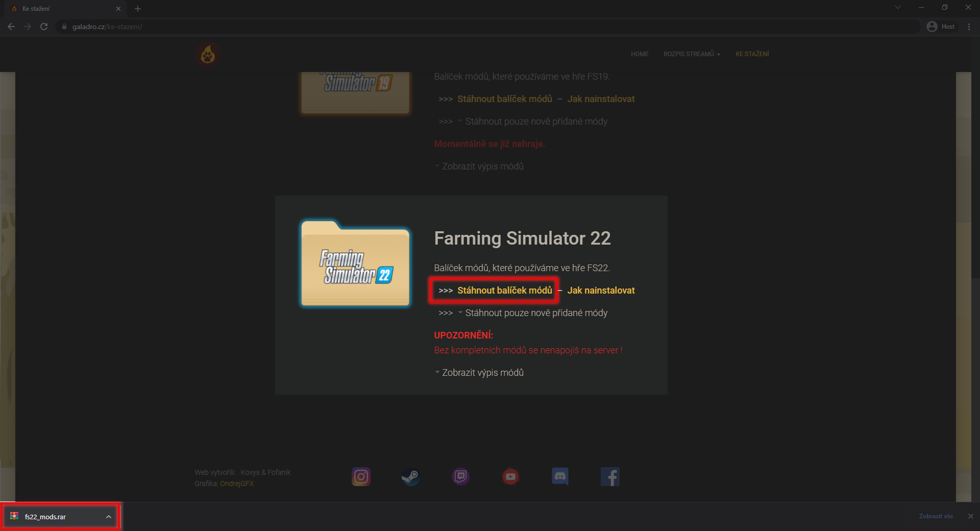Screen dimensions: 980x531
Task: Click the Kovys & Fofanik credit text
Action: point(265,472)
